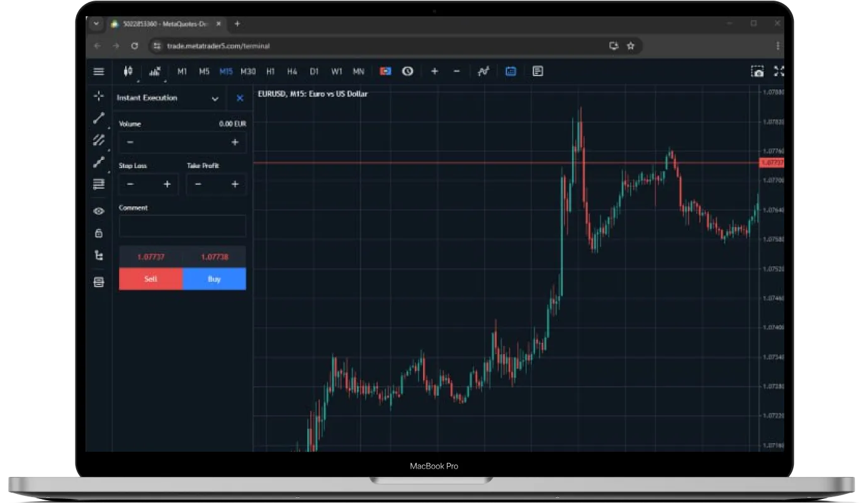Toggle the lock objects padlock icon
Viewport: 863px width, 504px height.
pos(99,233)
